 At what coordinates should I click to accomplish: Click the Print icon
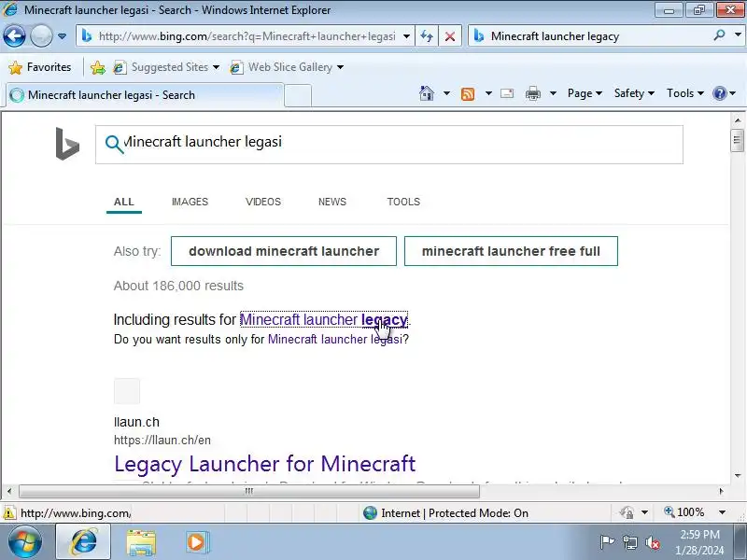(532, 93)
